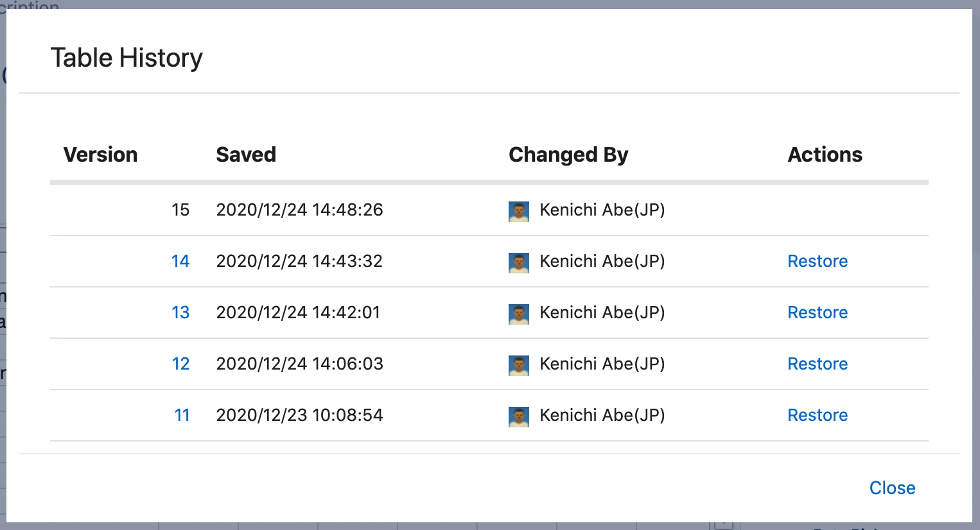Click Kenichi Abe avatar in version 12 row
This screenshot has height=530, width=980.
519,365
